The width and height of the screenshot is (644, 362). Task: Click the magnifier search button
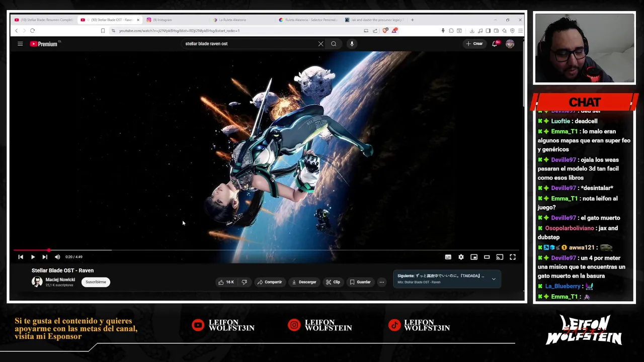334,44
